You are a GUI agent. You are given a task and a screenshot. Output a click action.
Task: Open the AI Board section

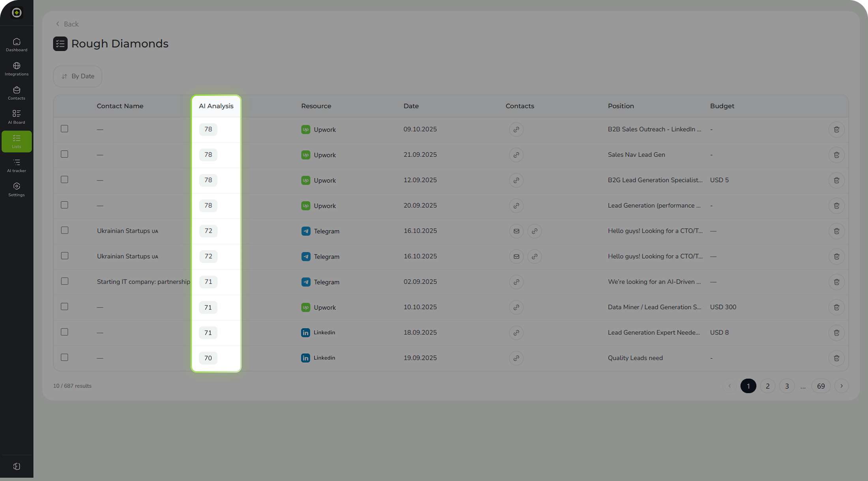17,117
